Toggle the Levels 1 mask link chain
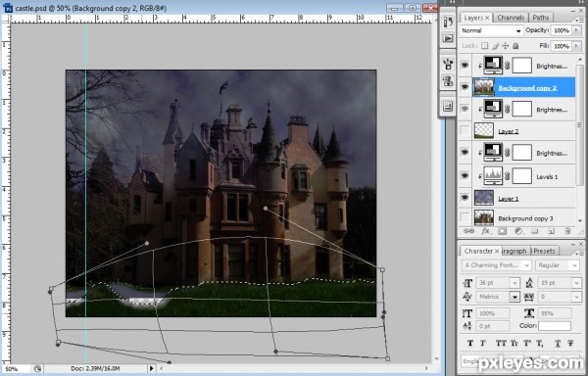588x376 pixels. [508, 176]
